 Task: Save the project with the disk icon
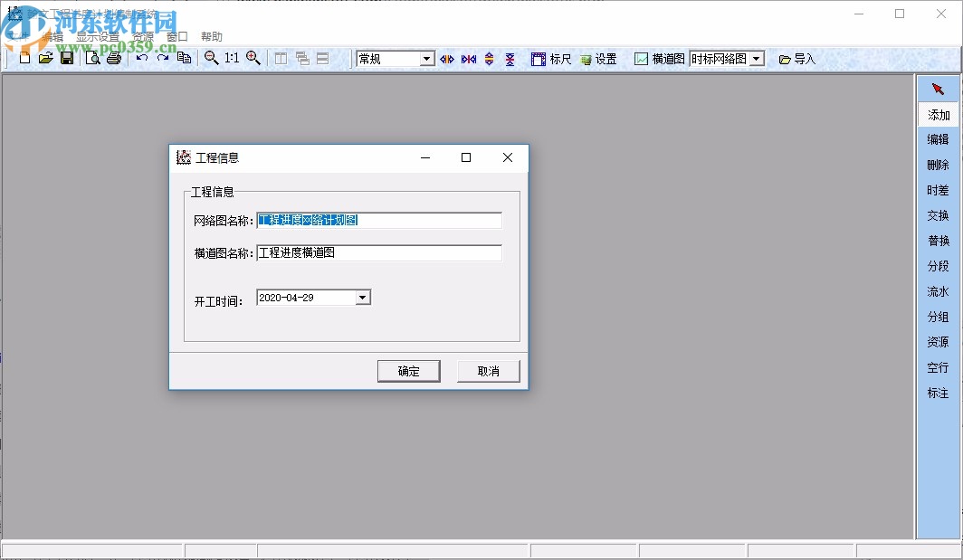point(68,58)
